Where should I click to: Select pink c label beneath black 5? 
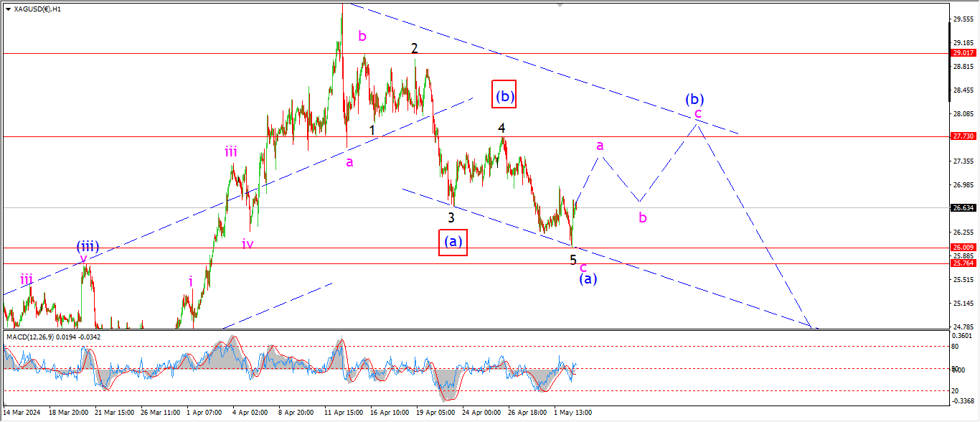click(583, 268)
